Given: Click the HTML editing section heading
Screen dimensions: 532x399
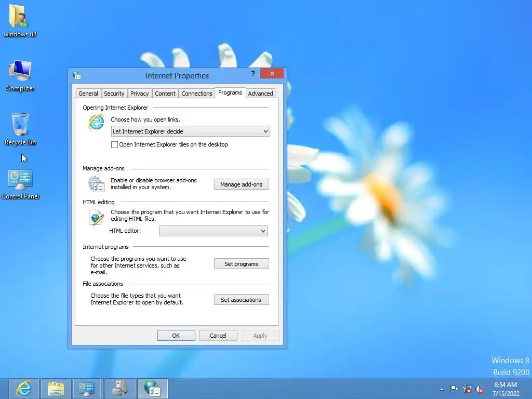Looking at the screenshot, I should point(98,202).
